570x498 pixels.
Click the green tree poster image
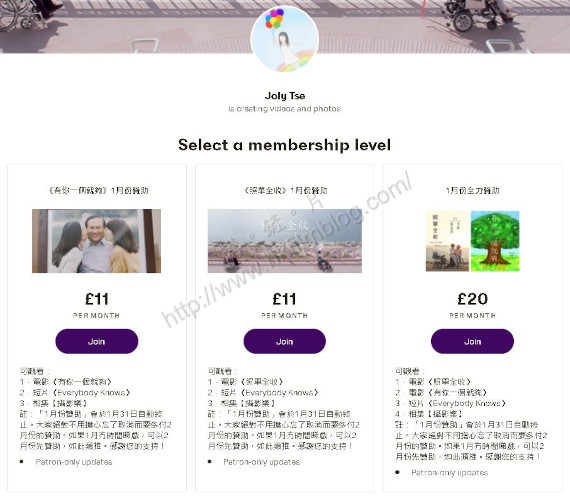[x=495, y=241]
